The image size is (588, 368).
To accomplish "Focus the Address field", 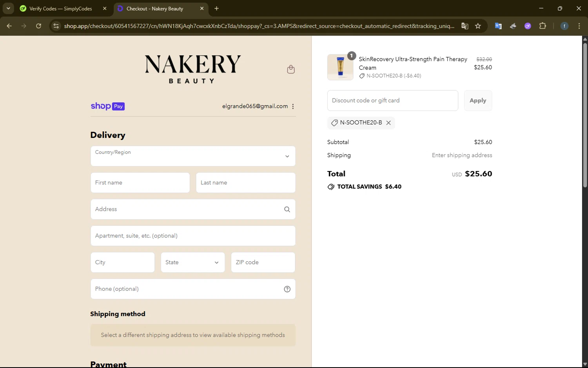I will [193, 210].
